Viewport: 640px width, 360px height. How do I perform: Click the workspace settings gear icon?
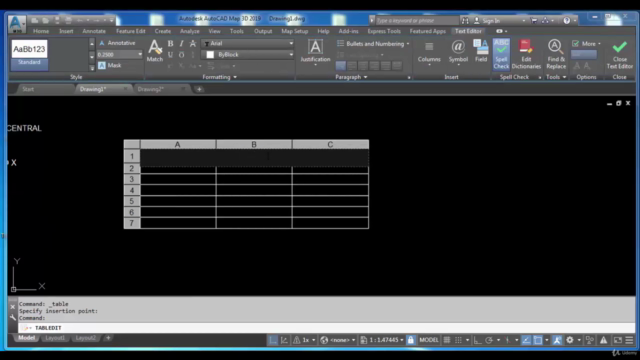[570, 340]
